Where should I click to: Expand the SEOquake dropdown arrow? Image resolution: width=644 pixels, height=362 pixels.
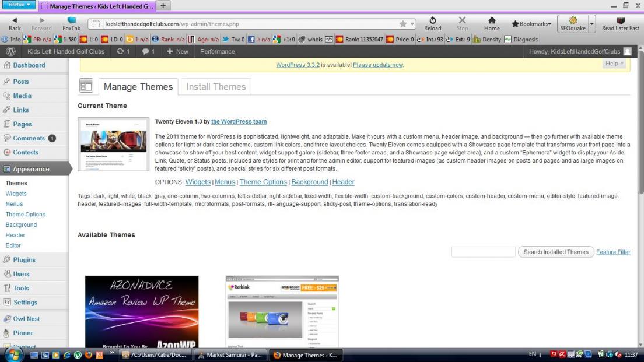click(592, 24)
